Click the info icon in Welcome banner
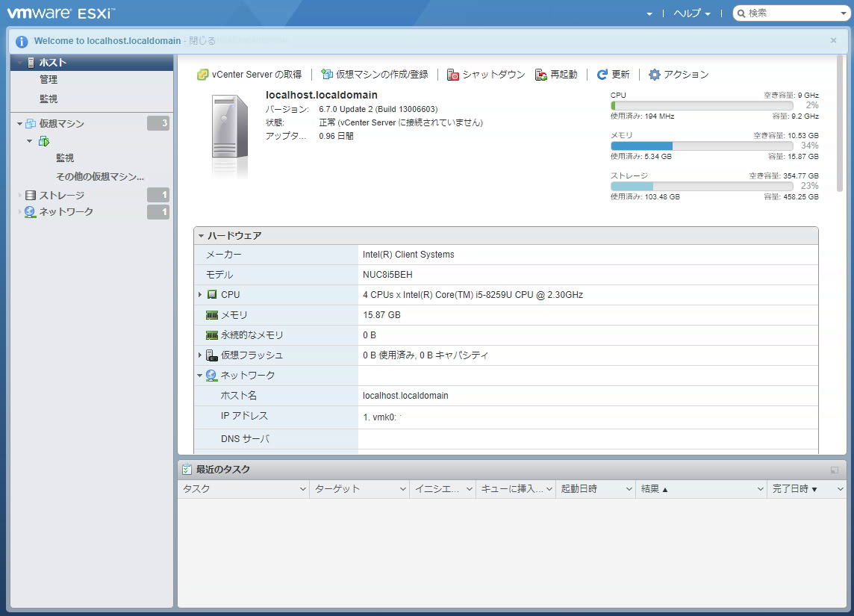Image resolution: width=854 pixels, height=616 pixels. [x=22, y=41]
